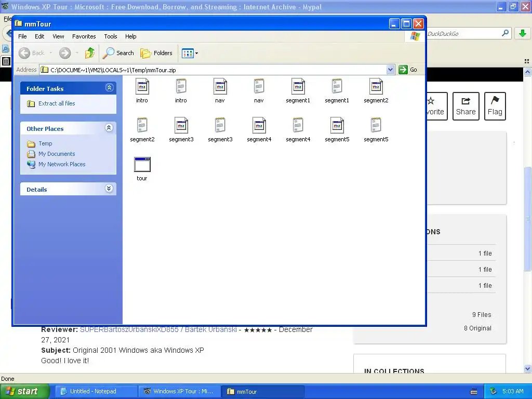
Task: Go to the Temp folder in Other Places
Action: [45, 143]
